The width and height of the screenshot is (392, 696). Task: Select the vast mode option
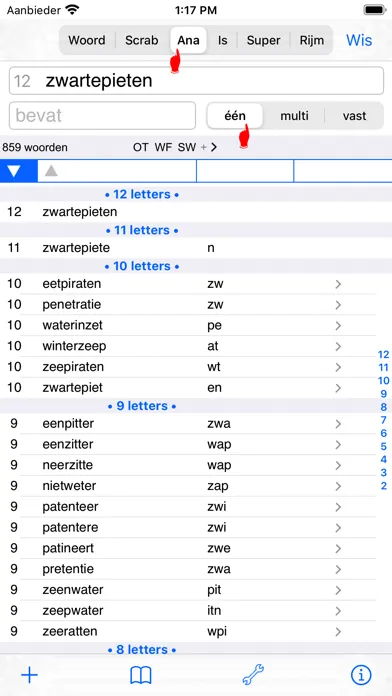pyautogui.click(x=354, y=116)
